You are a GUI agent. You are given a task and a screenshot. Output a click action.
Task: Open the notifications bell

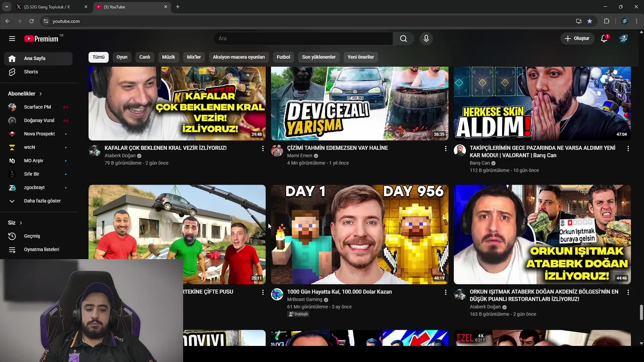coord(605,39)
